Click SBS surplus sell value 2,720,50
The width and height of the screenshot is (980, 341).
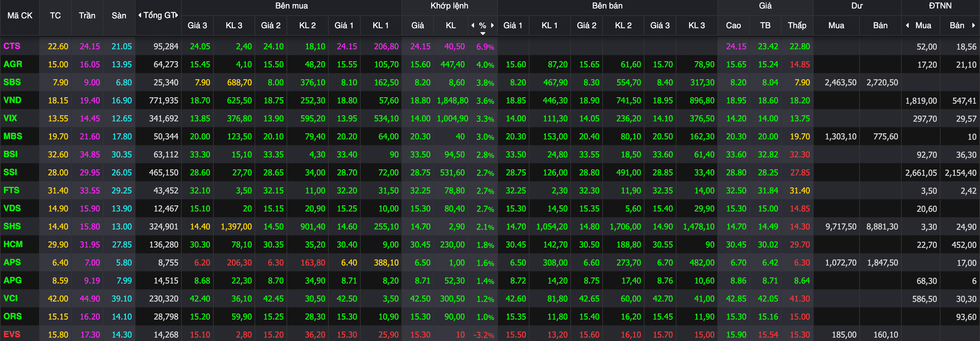882,83
